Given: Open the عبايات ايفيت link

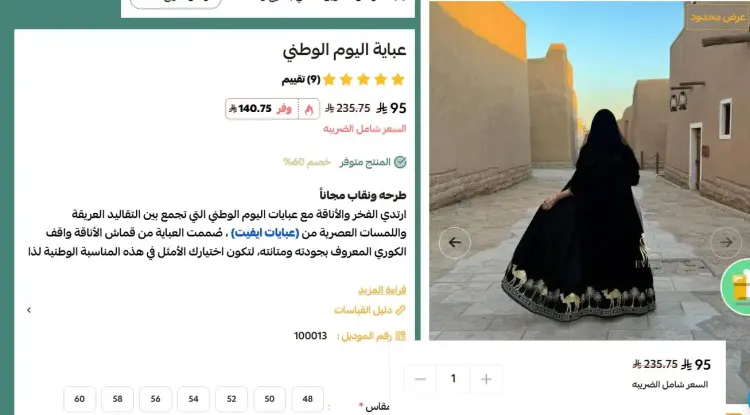Looking at the screenshot, I should [265, 233].
